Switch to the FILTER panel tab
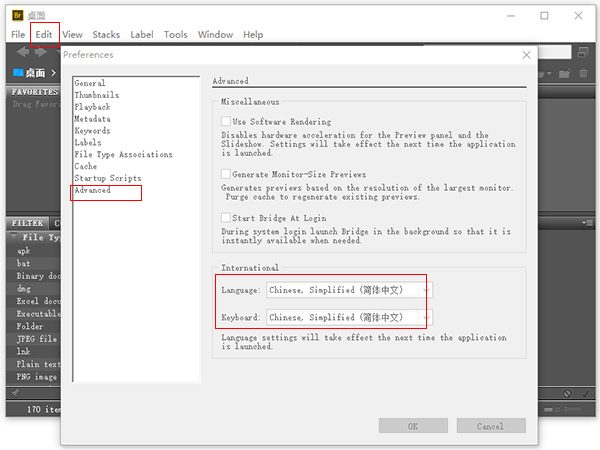This screenshot has height=450, width=600. click(x=27, y=223)
